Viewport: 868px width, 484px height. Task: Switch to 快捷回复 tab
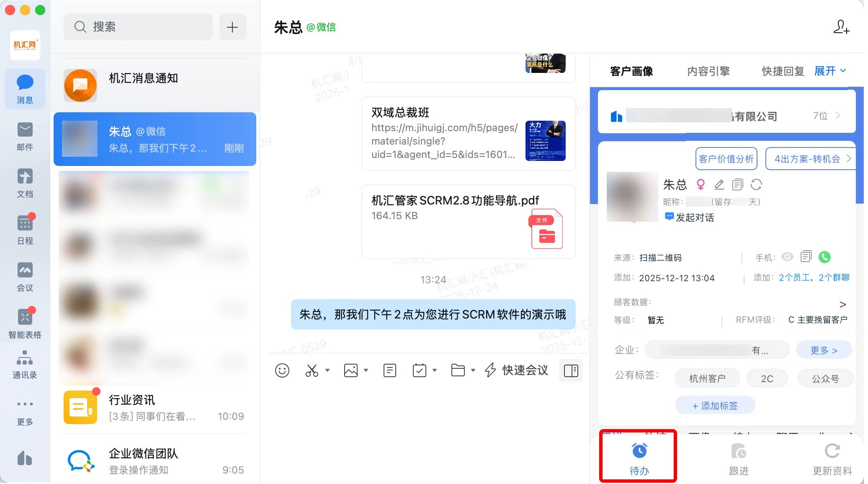pos(783,71)
